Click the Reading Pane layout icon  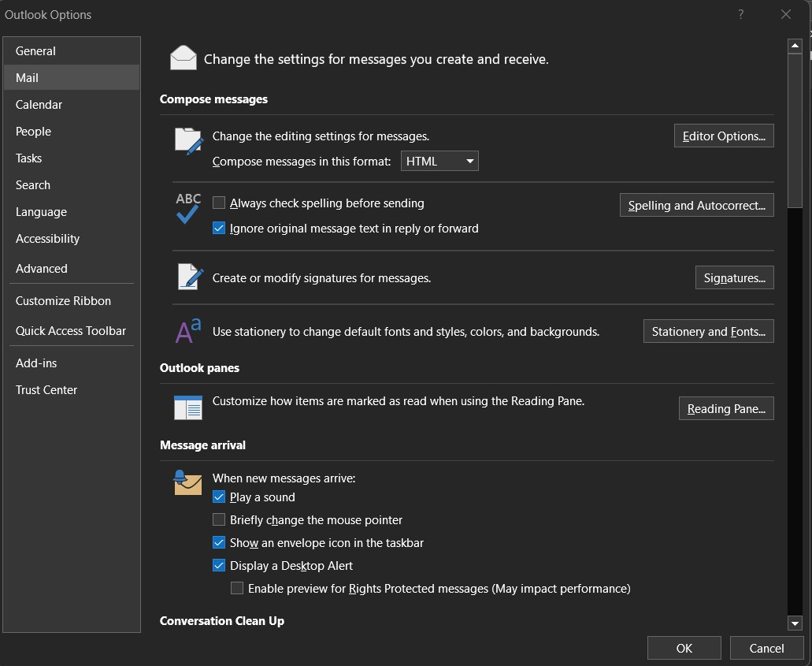click(188, 407)
